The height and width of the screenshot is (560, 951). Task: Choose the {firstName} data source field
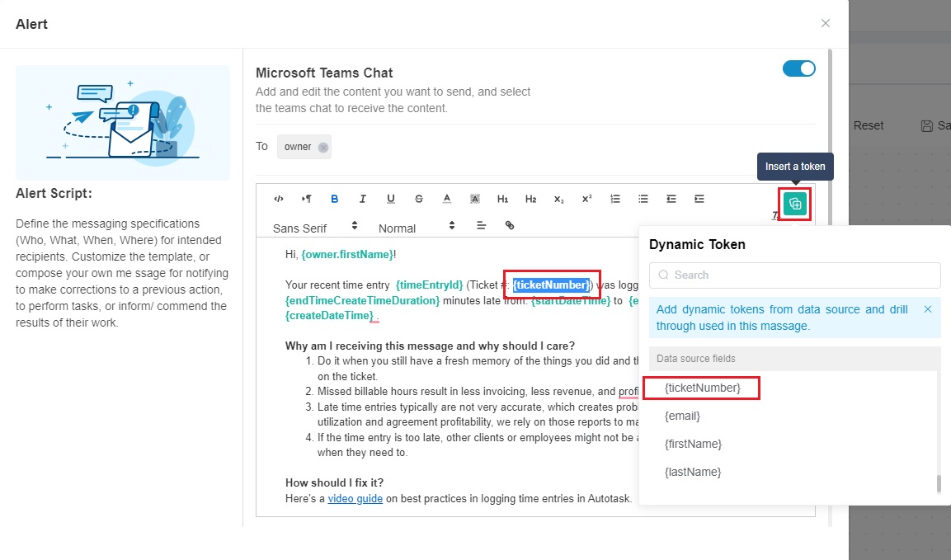pos(693,444)
